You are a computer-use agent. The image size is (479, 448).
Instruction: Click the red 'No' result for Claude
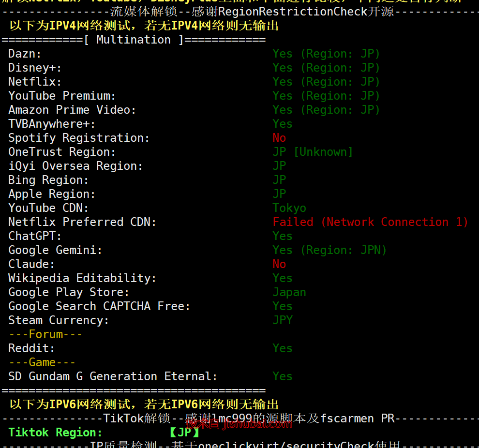point(279,264)
